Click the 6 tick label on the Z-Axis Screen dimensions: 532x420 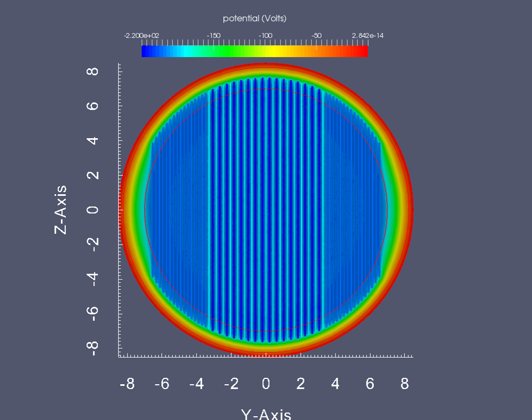point(94,106)
